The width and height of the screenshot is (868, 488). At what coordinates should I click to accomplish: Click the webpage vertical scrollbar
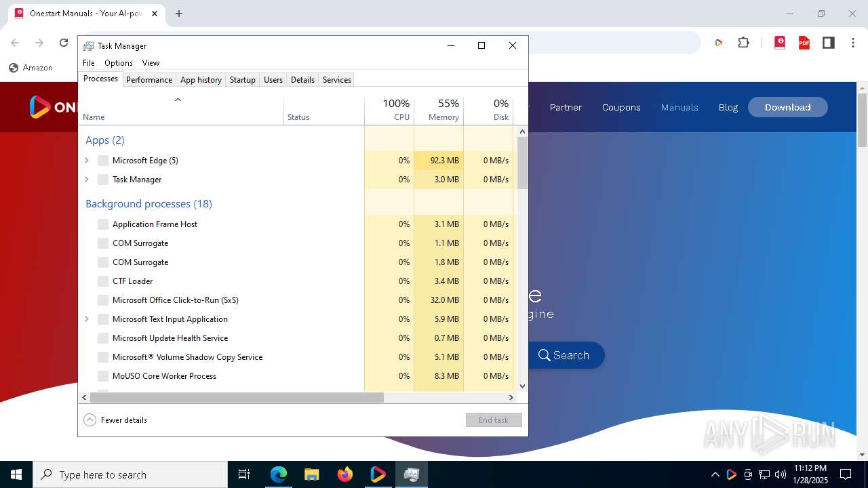[x=862, y=121]
